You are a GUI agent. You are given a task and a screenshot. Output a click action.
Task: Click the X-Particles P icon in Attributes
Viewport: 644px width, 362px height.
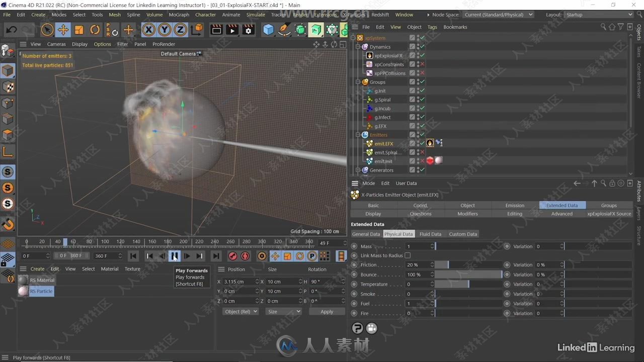(x=357, y=328)
